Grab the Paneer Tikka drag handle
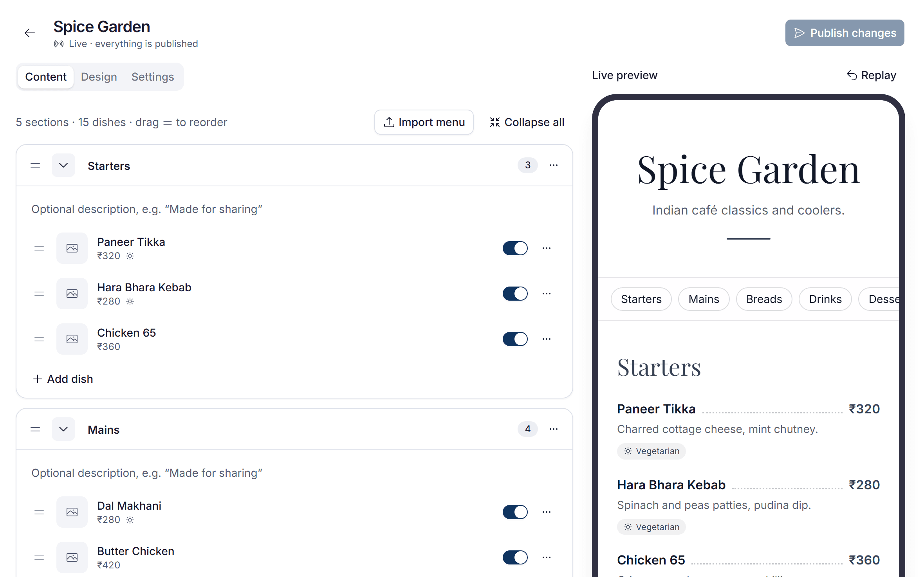The image size is (924, 577). [39, 248]
